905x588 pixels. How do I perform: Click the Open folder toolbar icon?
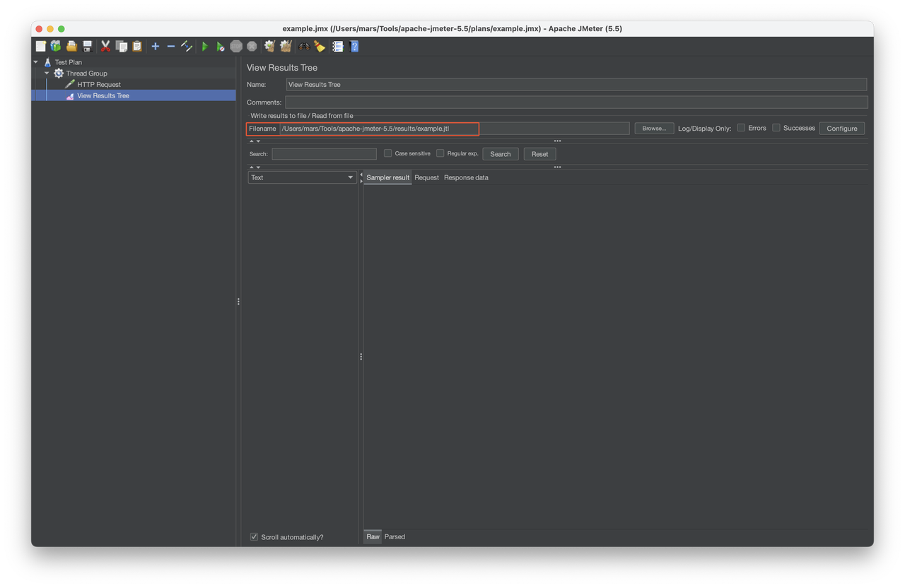click(x=71, y=47)
